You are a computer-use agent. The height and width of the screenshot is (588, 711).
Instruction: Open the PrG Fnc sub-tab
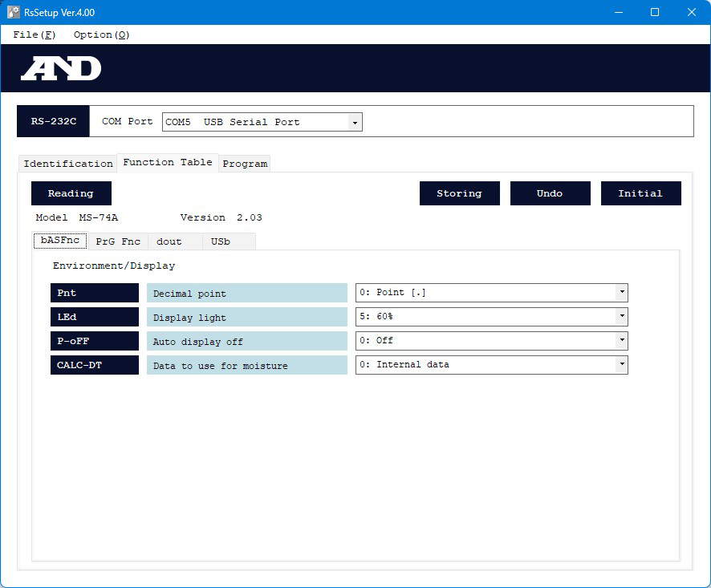tap(118, 241)
